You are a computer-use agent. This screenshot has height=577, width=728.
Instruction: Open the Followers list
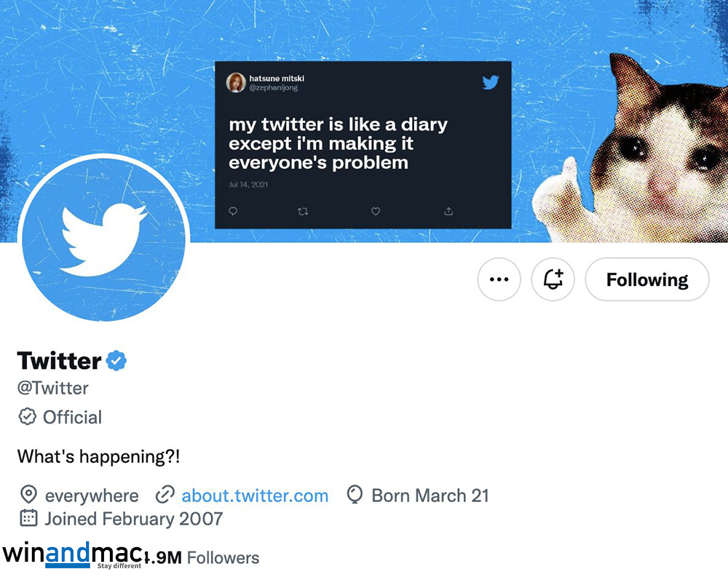point(222,558)
